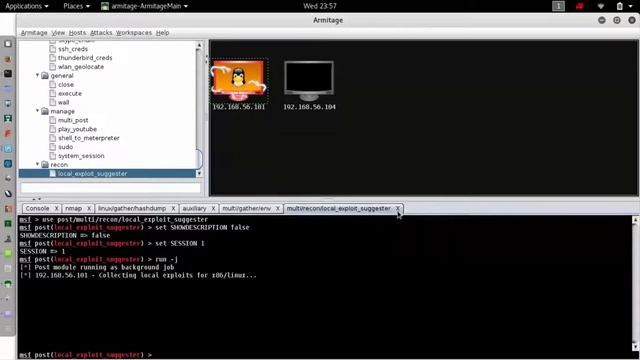This screenshot has height=360, width=640.
Task: Close the Console tab
Action: click(x=56, y=208)
